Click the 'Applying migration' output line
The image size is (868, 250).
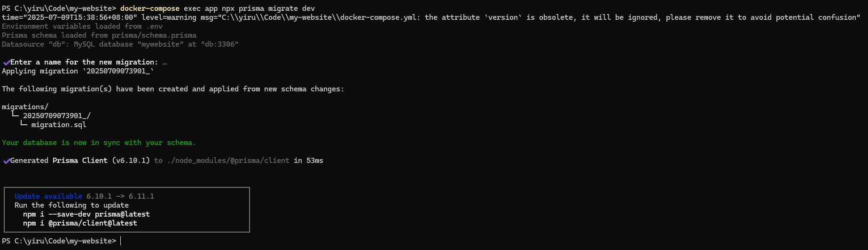point(78,71)
